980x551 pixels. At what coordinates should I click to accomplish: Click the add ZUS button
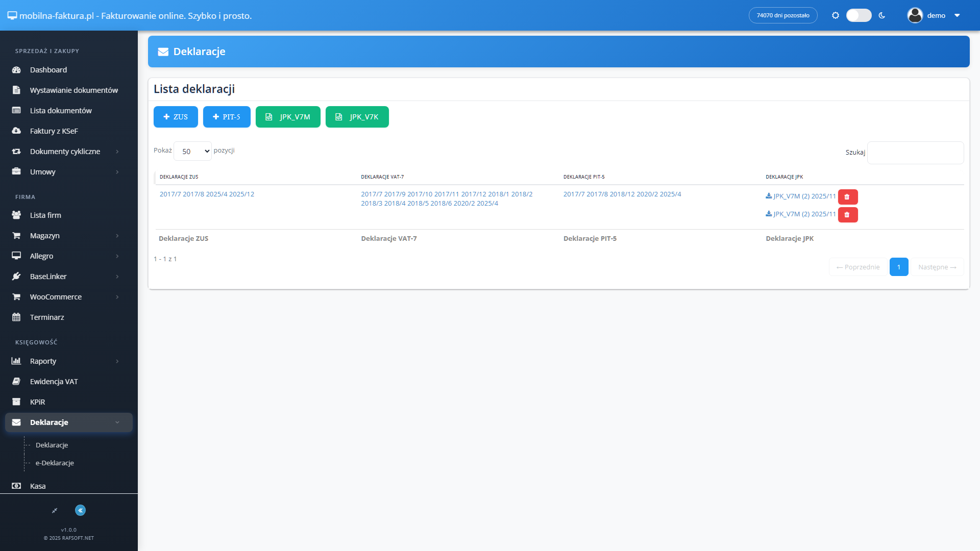176,117
